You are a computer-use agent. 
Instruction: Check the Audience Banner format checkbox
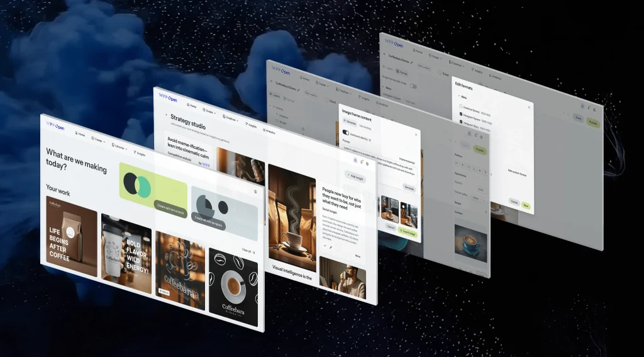coord(461,107)
